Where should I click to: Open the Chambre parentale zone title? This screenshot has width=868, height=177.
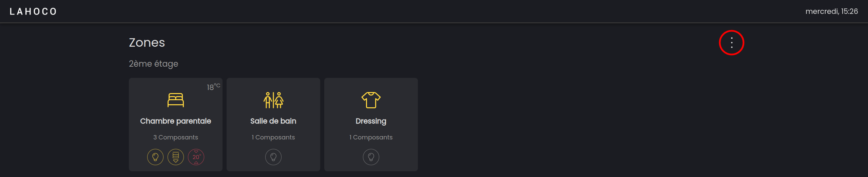pyautogui.click(x=175, y=121)
